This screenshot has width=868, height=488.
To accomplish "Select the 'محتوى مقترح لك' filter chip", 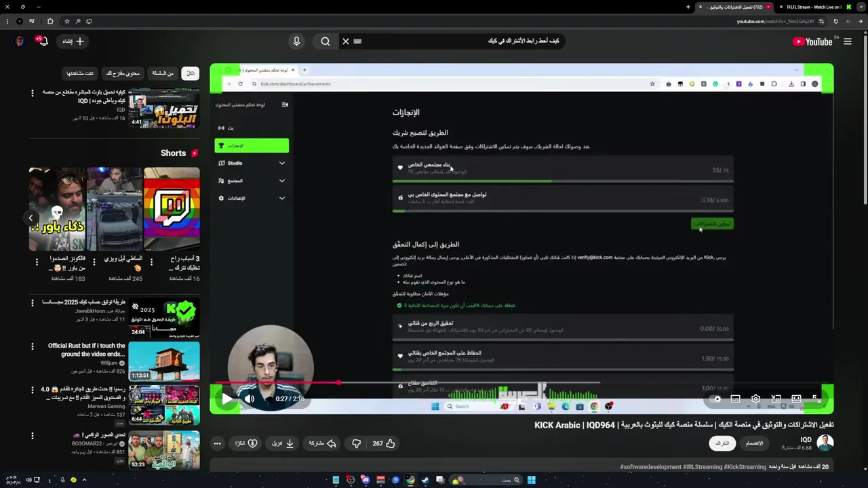I will pyautogui.click(x=123, y=73).
